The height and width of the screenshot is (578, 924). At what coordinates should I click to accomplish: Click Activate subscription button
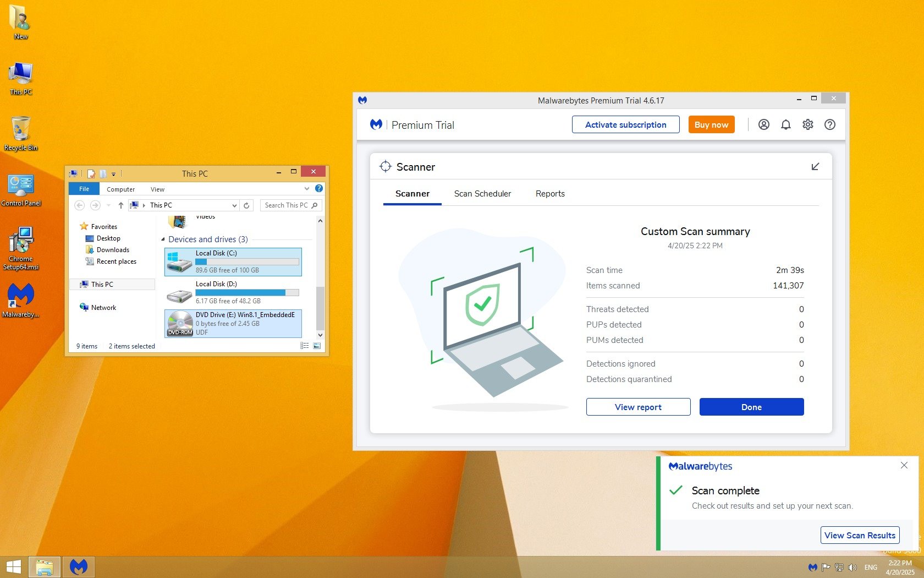(x=626, y=124)
